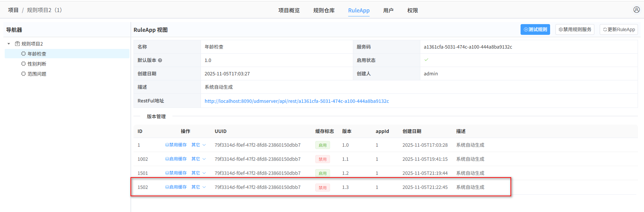Click the 禁用规则服务 button
Viewport: 644px width, 212px height.
pos(575,29)
